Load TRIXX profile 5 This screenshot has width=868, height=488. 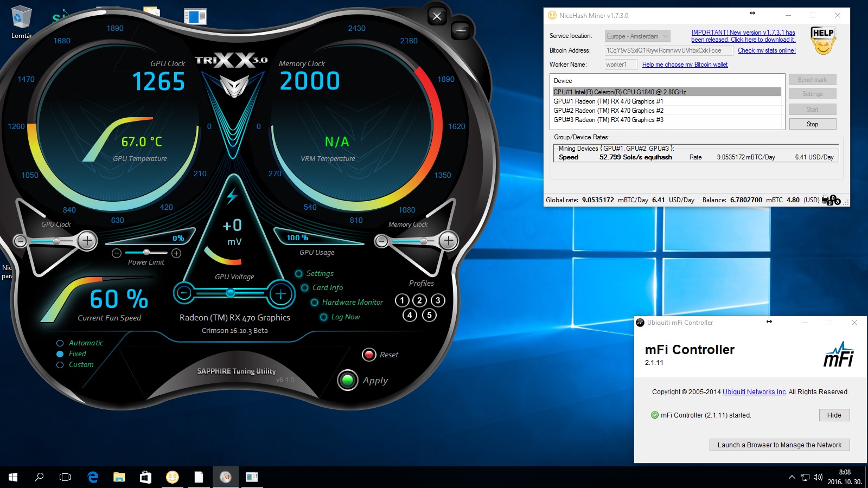(x=429, y=315)
